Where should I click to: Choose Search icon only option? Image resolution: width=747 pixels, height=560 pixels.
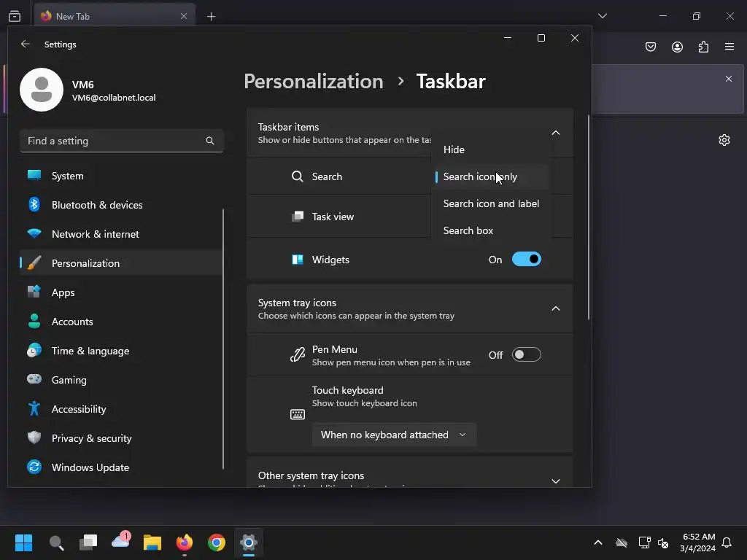coord(491,176)
